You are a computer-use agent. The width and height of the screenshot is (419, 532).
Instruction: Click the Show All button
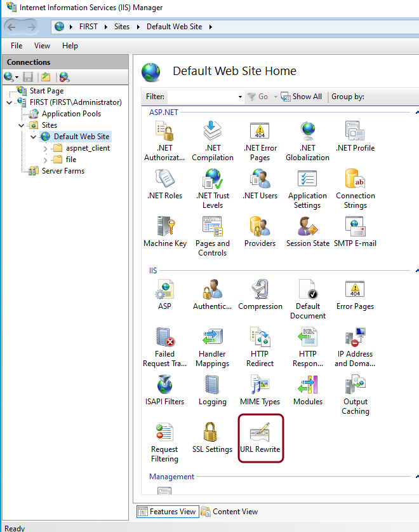point(302,97)
